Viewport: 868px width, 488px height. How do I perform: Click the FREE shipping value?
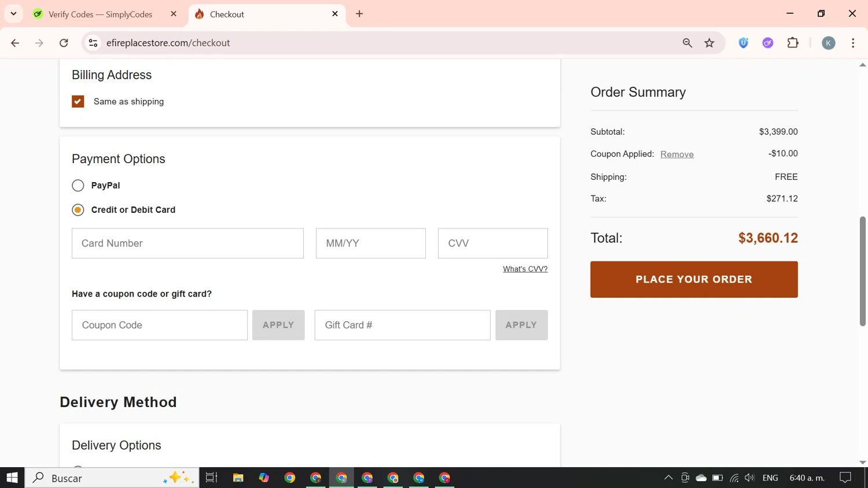(786, 177)
